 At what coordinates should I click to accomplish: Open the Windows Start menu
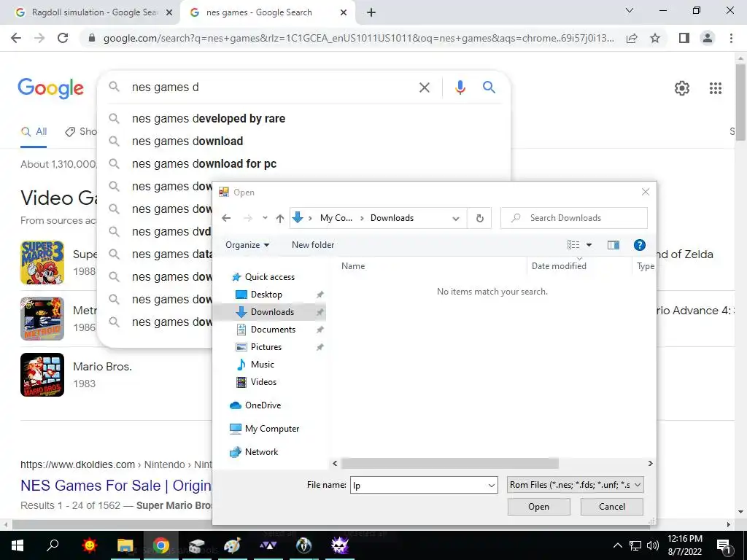click(x=18, y=545)
